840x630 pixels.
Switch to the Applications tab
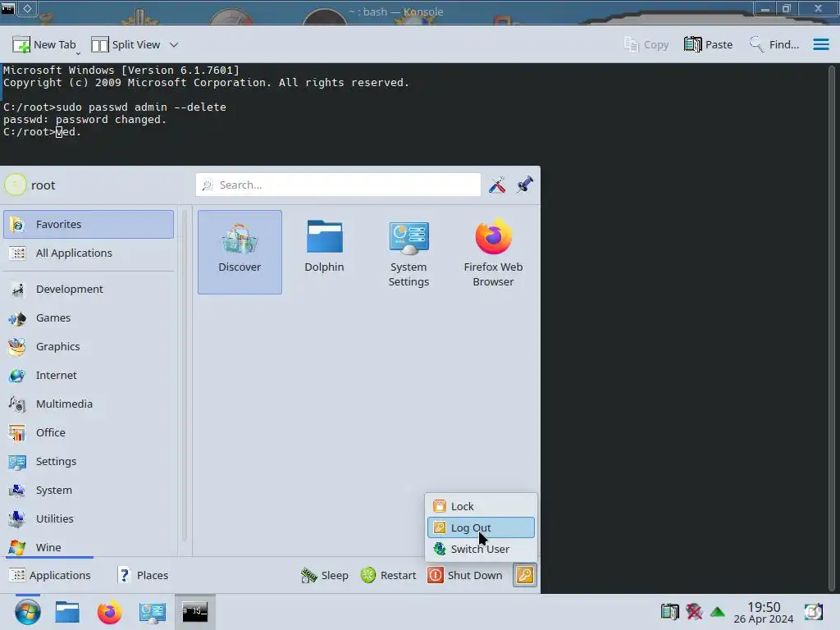pos(50,575)
